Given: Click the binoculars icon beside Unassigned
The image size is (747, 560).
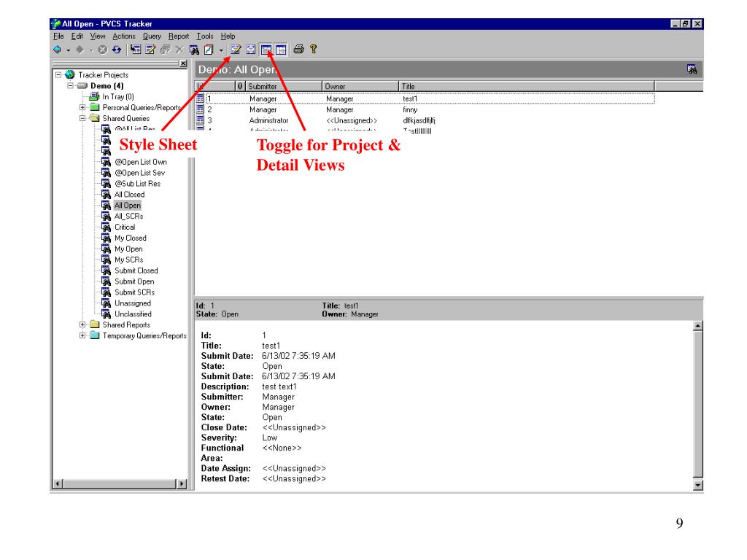Looking at the screenshot, I should (107, 303).
